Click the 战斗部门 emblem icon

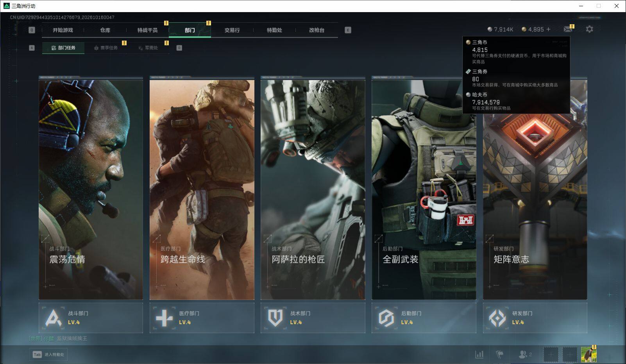[x=53, y=318]
